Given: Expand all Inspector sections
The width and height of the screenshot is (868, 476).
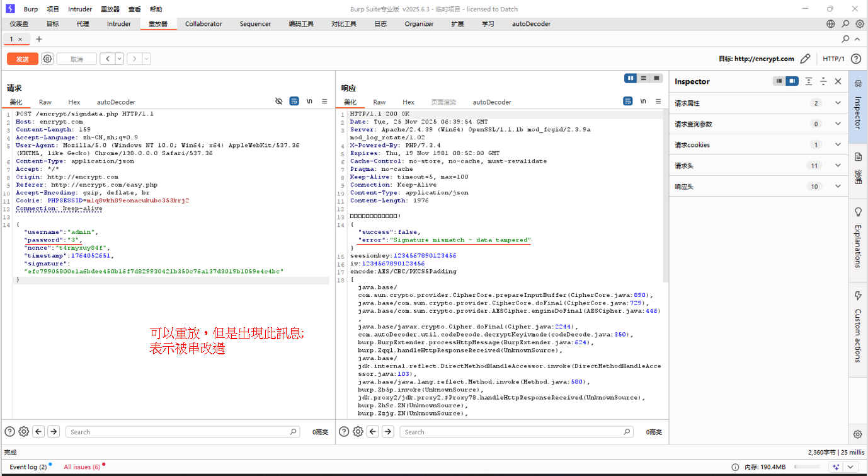Looking at the screenshot, I should click(x=809, y=81).
